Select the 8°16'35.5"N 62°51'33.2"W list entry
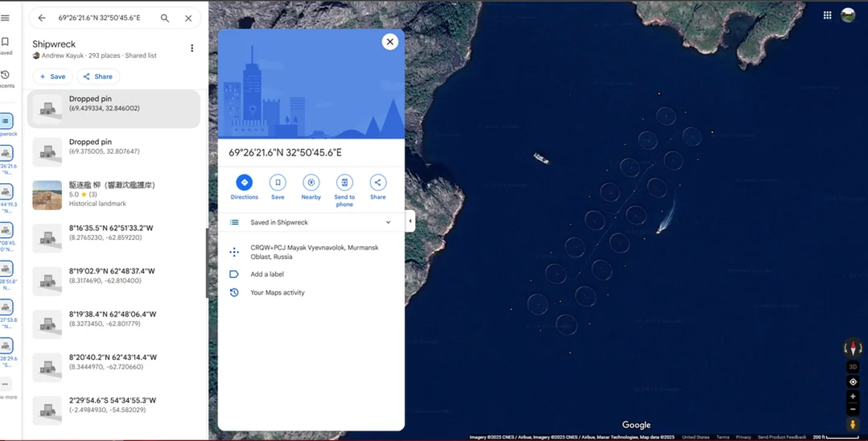The width and height of the screenshot is (868, 441). tap(111, 233)
